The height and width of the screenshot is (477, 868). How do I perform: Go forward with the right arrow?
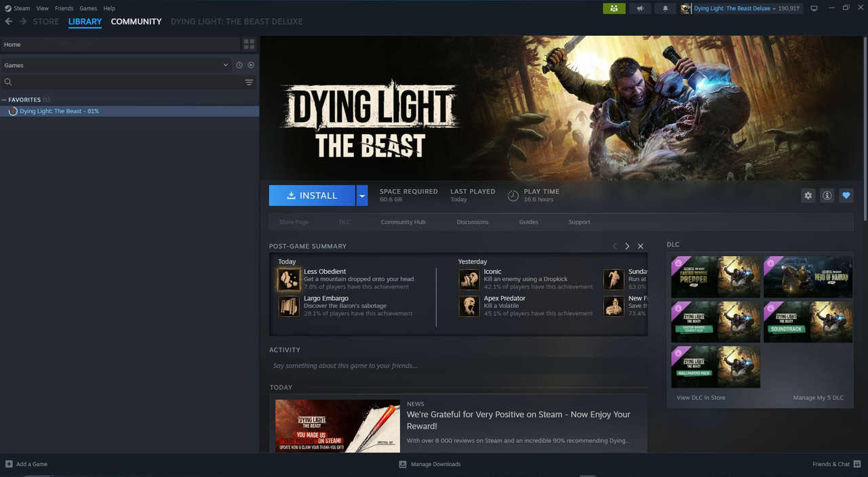[23, 22]
